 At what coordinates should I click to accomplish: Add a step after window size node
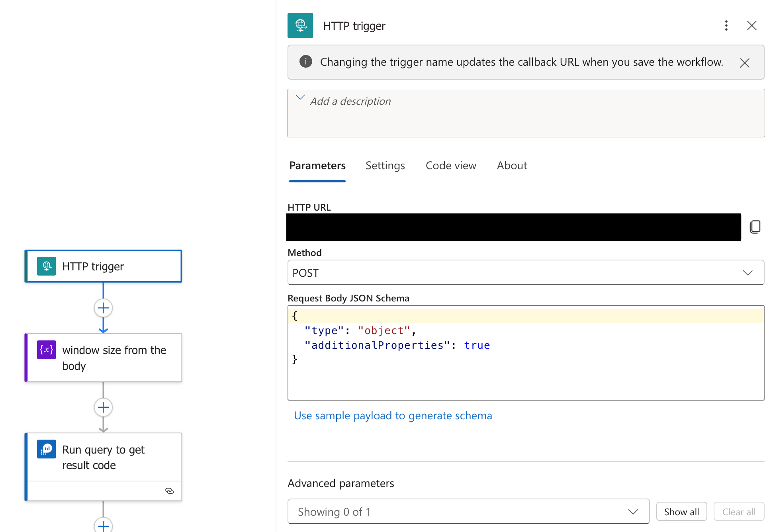pos(103,407)
